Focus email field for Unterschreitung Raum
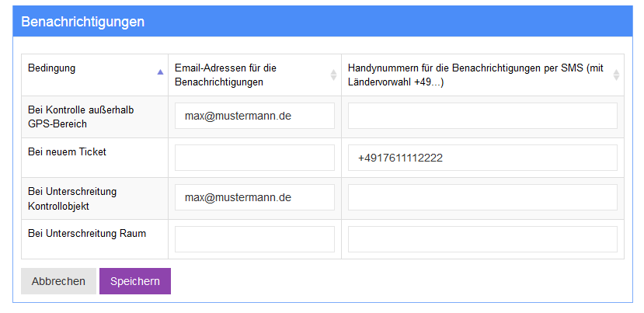The height and width of the screenshot is (313, 644). pyautogui.click(x=255, y=239)
